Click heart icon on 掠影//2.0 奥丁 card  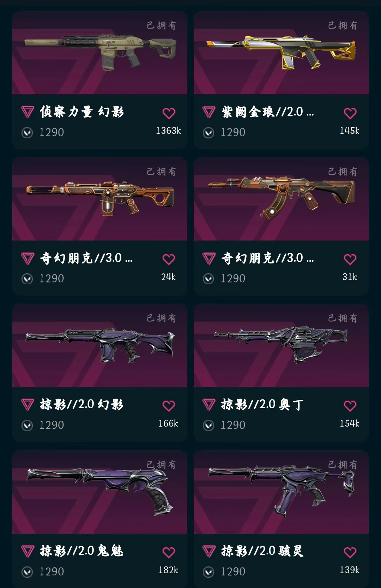[350, 406]
